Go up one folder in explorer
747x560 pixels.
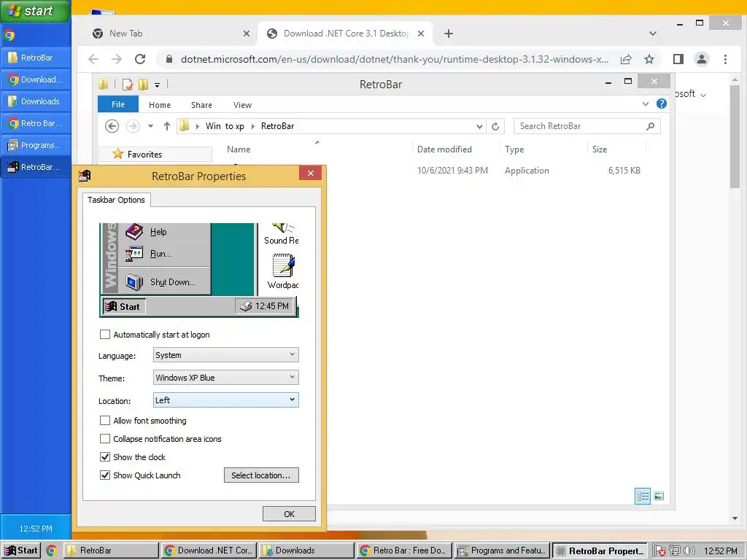pos(167,126)
